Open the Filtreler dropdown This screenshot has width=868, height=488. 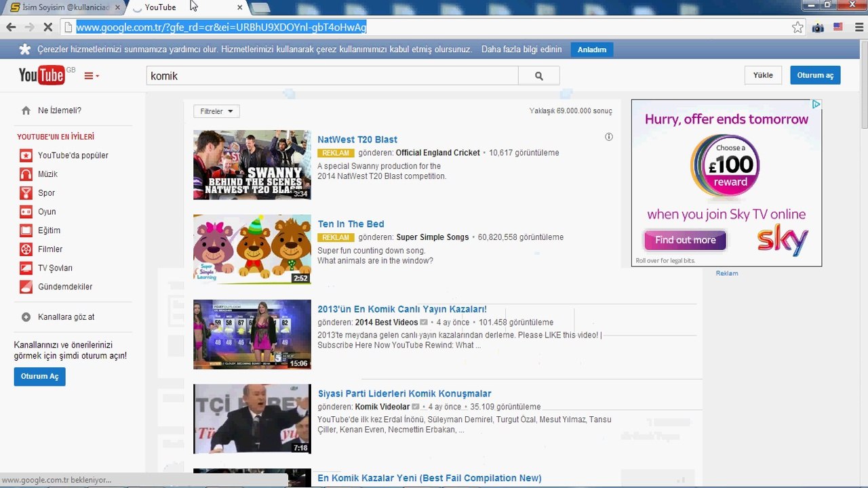(216, 111)
